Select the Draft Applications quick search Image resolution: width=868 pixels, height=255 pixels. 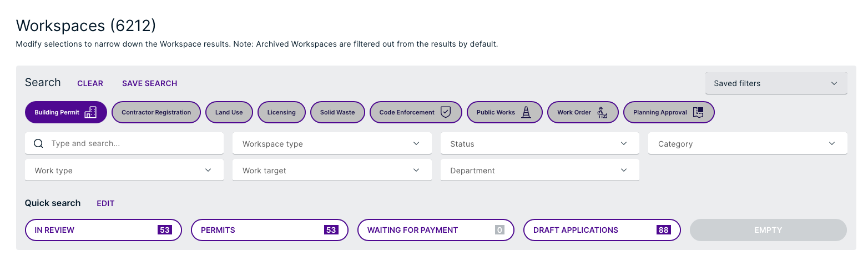click(602, 230)
